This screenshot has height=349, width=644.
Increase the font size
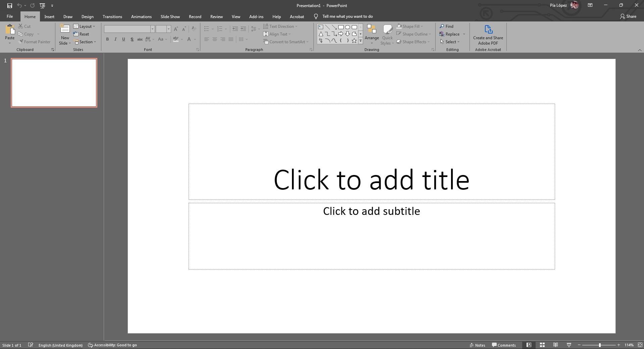pos(176,29)
